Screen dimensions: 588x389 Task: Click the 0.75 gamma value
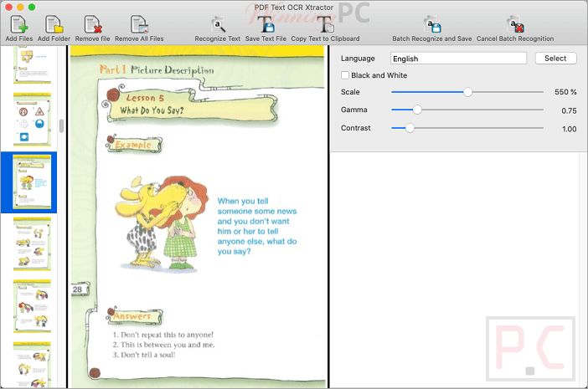coord(569,110)
